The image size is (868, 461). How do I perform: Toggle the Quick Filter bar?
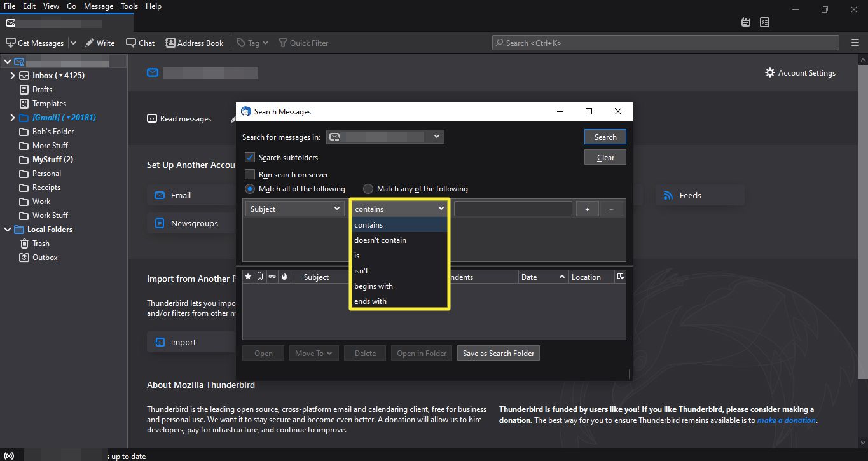click(304, 43)
